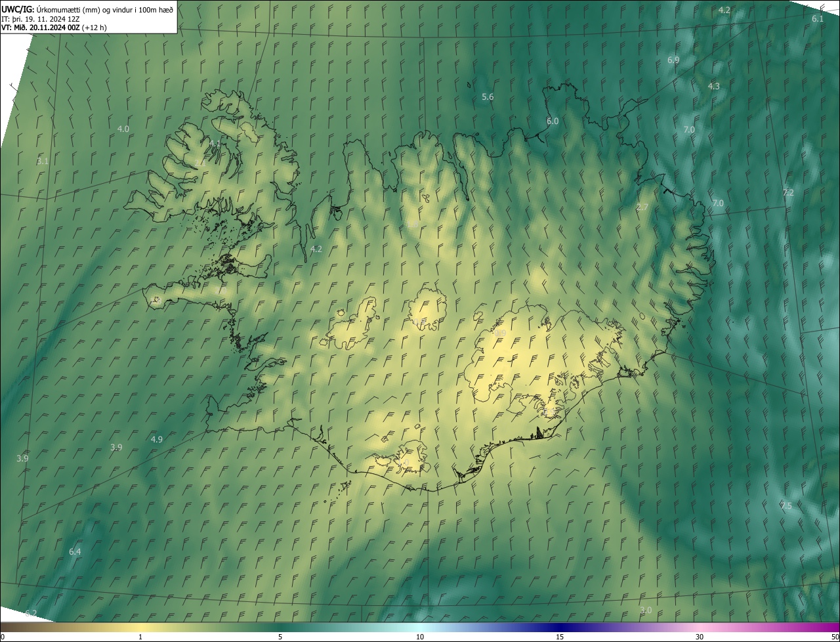The height and width of the screenshot is (642, 840).
Task: Click the 7.2 value on the map
Action: [x=788, y=192]
